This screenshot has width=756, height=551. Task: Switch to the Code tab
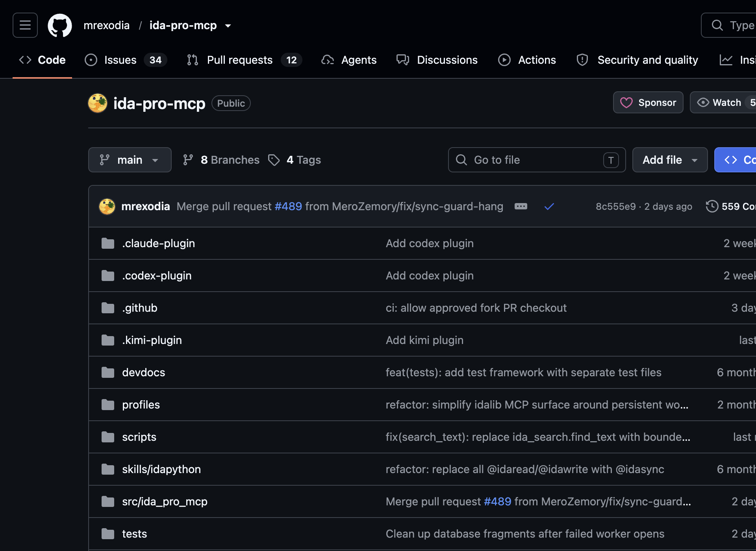point(43,60)
